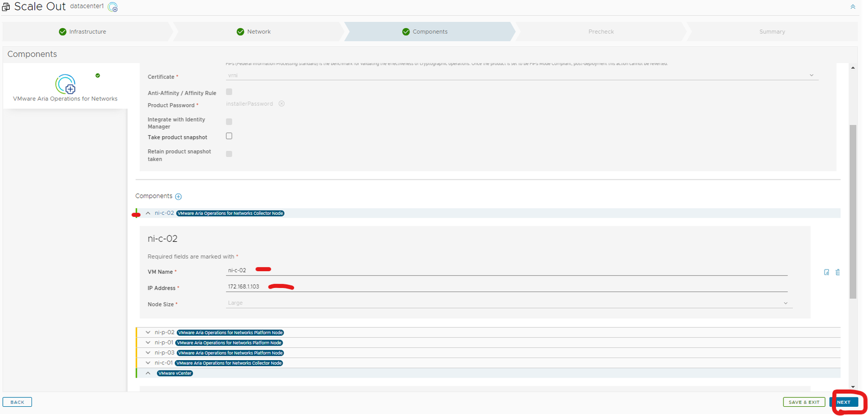
Task: Focus the IP Address input field
Action: 507,286
